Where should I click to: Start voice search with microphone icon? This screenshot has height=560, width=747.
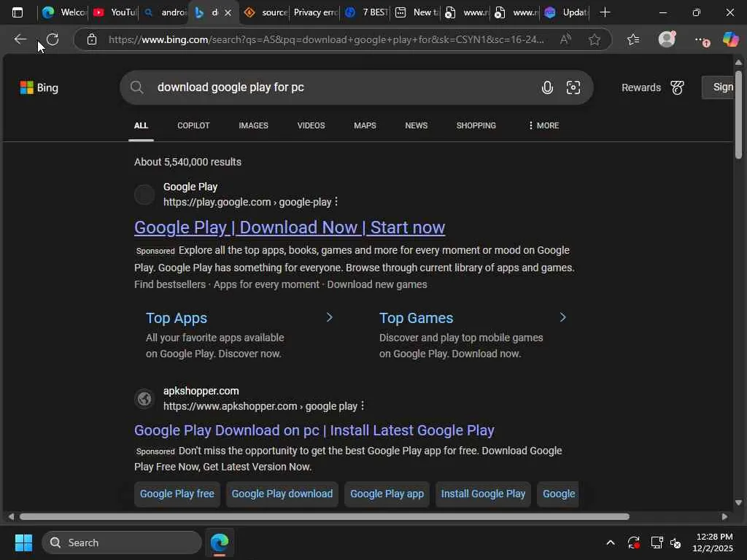point(547,87)
